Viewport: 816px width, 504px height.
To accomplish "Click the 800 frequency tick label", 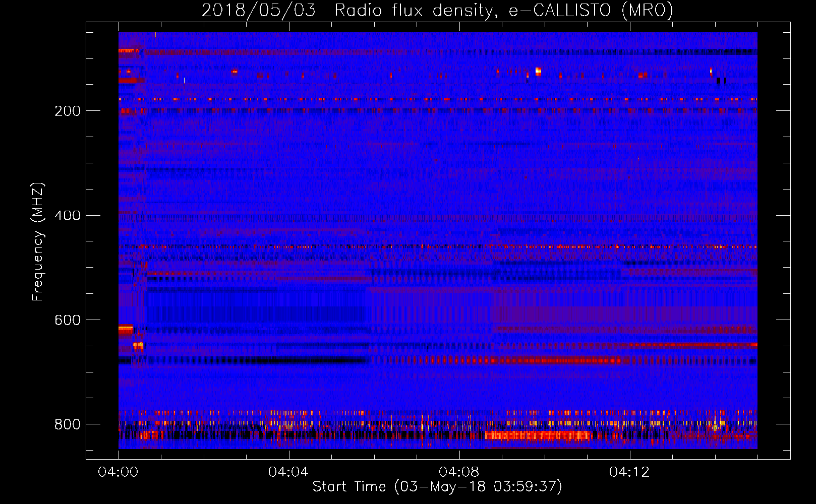I will (68, 424).
